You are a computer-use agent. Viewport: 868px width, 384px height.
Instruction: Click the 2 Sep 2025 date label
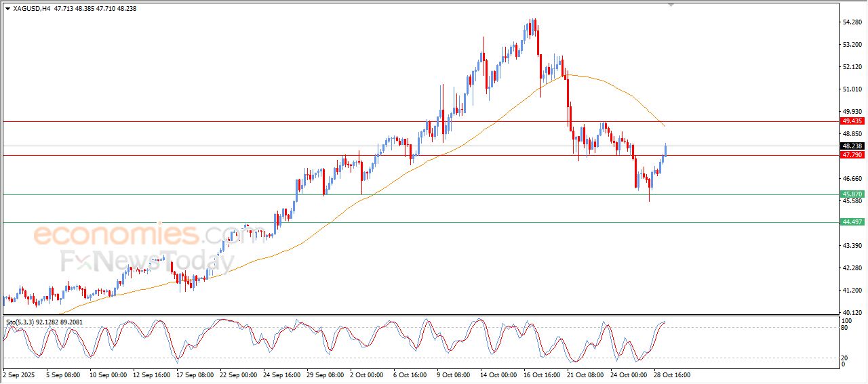(20, 375)
